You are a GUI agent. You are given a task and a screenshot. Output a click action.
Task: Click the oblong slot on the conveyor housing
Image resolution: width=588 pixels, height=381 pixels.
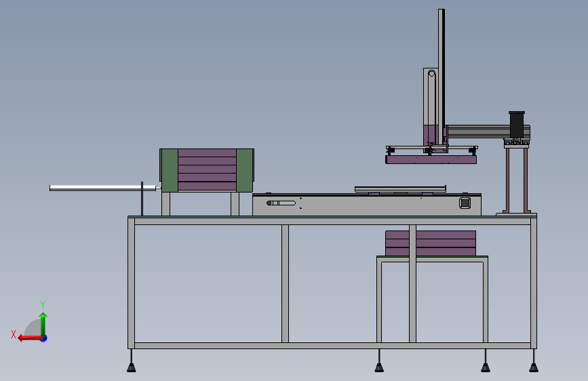(281, 203)
